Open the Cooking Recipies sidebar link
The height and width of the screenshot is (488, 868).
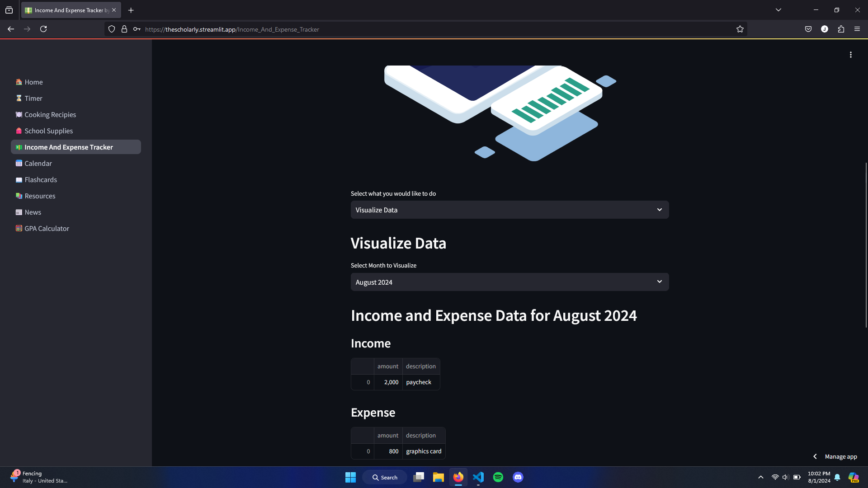[50, 114]
